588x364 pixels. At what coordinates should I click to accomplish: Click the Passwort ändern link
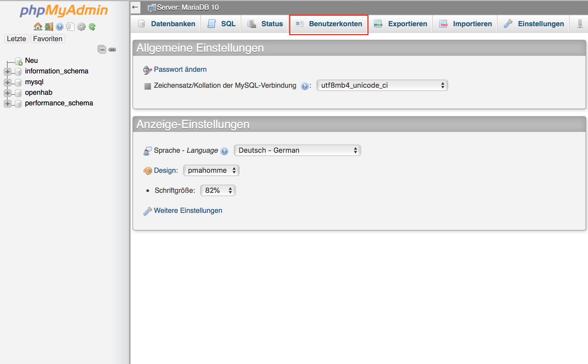pos(180,69)
